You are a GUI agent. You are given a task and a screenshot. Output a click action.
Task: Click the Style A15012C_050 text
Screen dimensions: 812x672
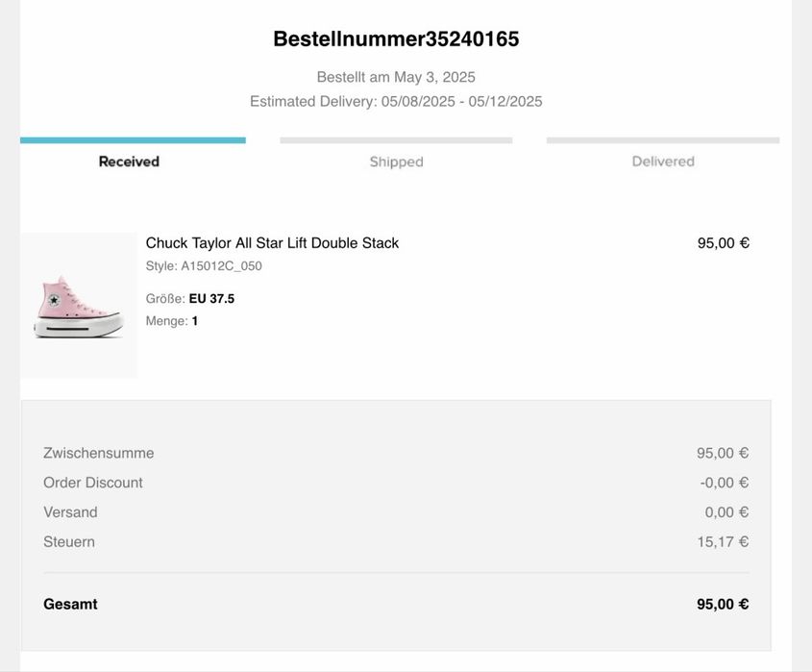point(204,266)
